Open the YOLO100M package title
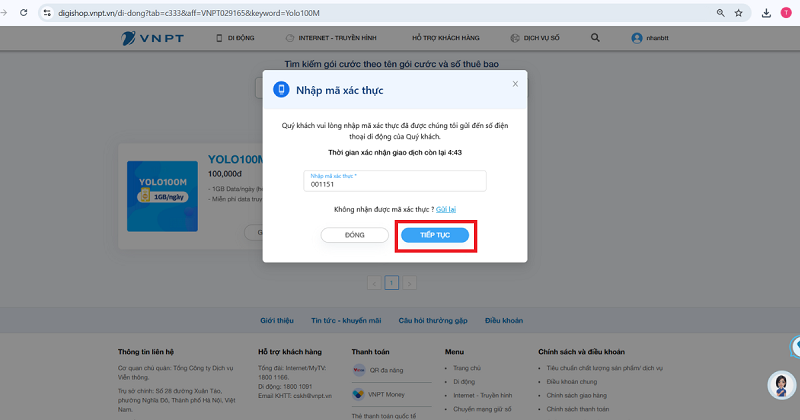The width and height of the screenshot is (800, 420). (x=235, y=159)
